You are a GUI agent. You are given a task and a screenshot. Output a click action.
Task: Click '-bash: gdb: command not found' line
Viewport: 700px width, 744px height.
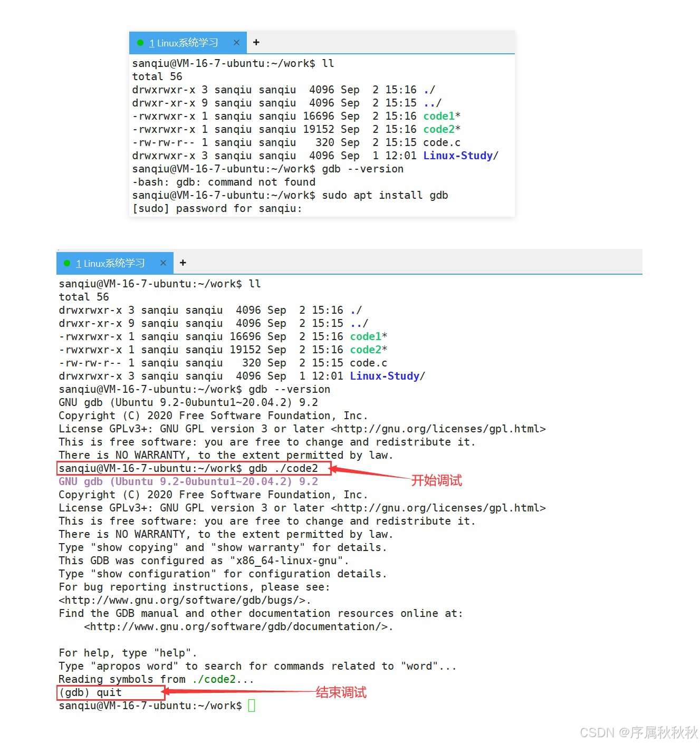tap(224, 182)
